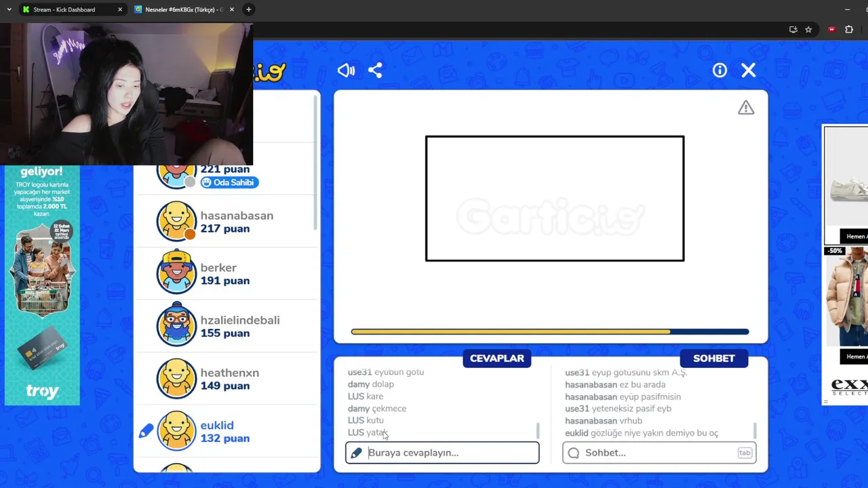Open the share room icon
Viewport: 868px width, 488px height.
[x=375, y=70]
